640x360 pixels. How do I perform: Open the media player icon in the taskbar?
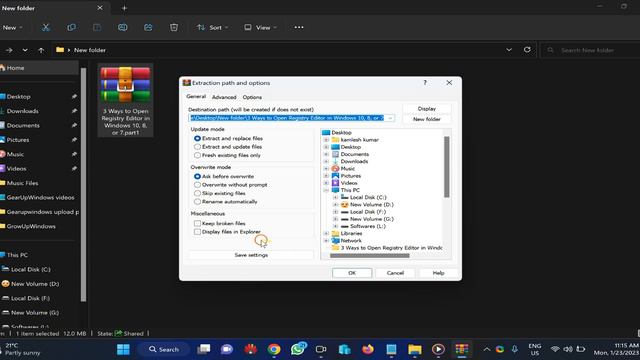tap(438, 349)
